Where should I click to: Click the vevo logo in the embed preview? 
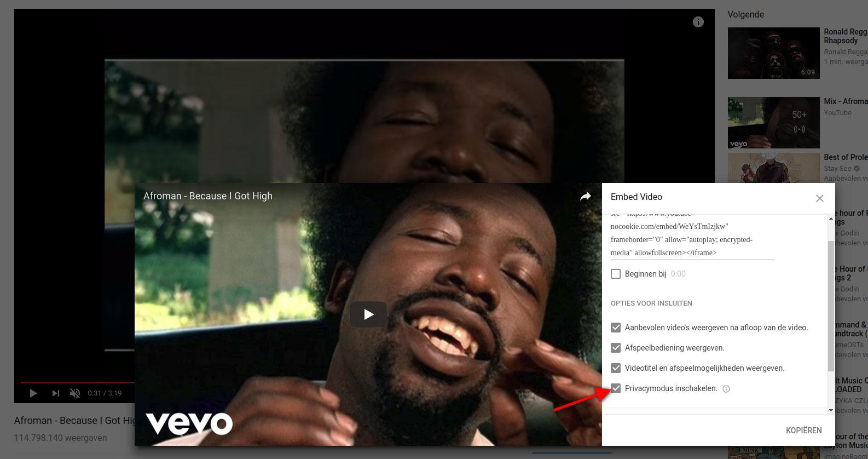point(189,423)
